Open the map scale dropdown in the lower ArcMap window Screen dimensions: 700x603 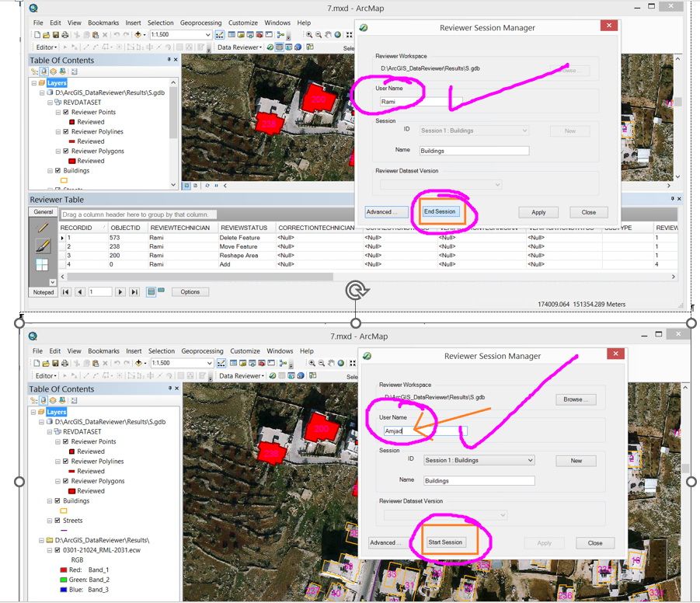[x=209, y=363]
